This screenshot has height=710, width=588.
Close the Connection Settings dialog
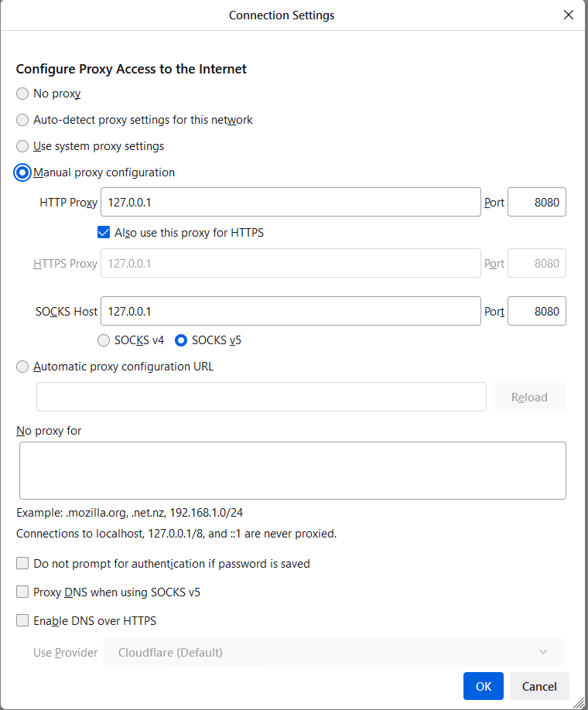click(x=569, y=15)
